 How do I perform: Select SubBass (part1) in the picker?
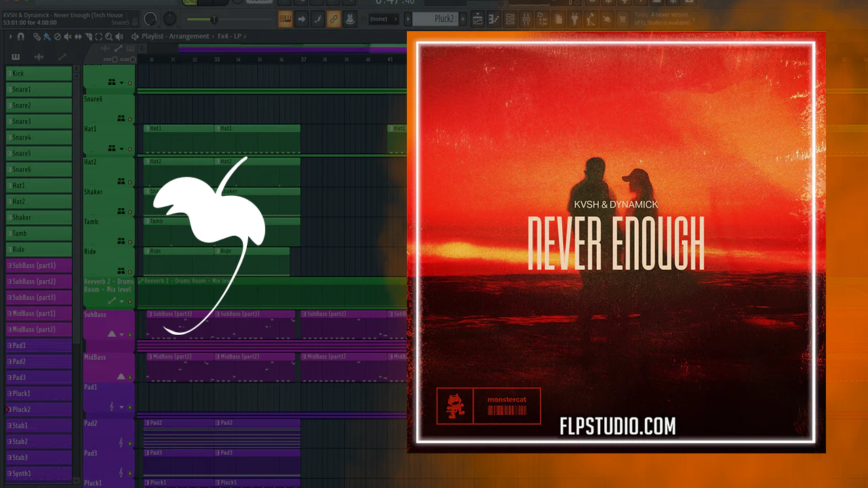(39, 266)
